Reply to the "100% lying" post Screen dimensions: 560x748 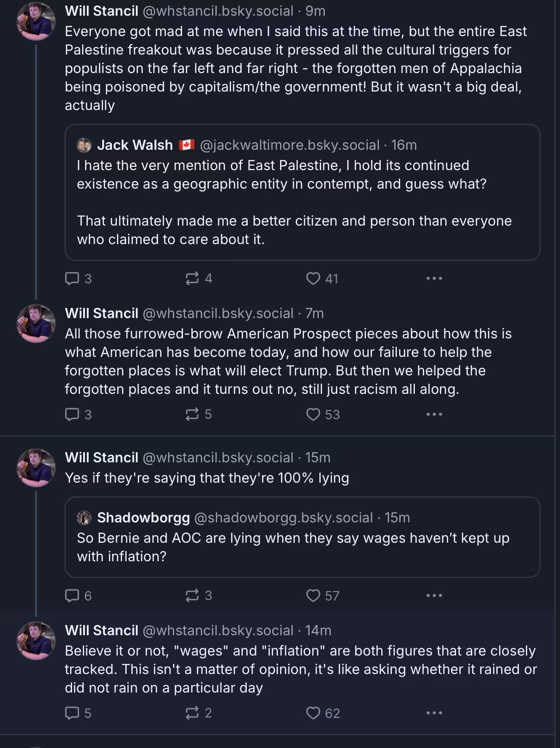pos(73,595)
